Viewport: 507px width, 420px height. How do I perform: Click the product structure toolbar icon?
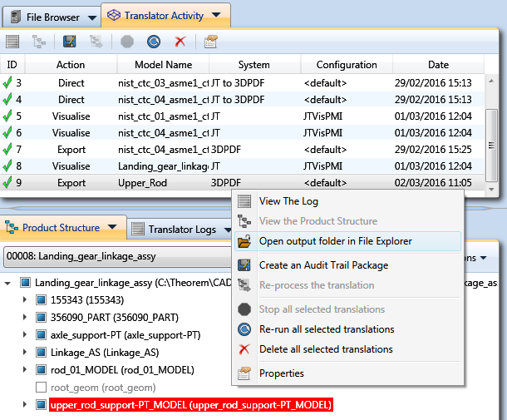pos(39,42)
